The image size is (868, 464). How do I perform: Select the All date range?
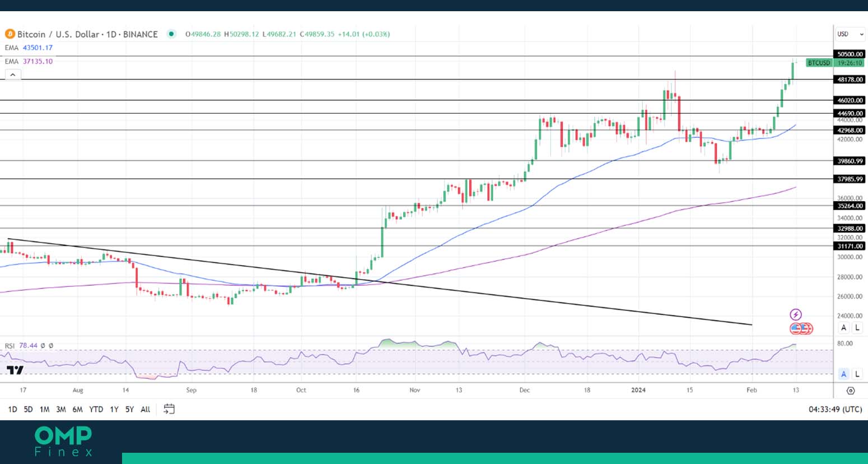pos(145,410)
